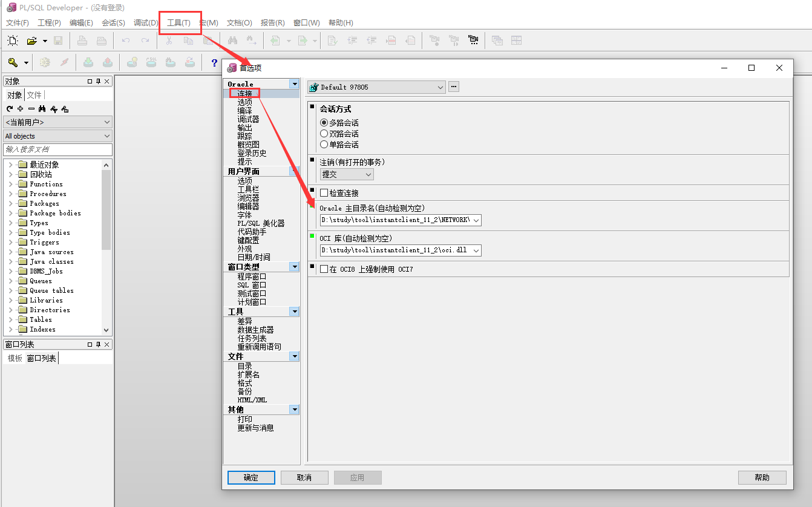Click the New file toolbar icon
The height and width of the screenshot is (507, 812).
12,41
